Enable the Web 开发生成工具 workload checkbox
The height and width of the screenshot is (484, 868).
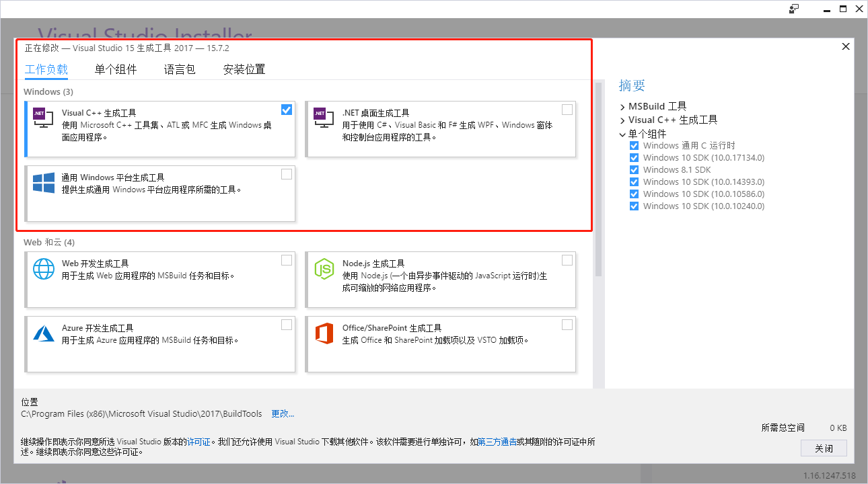[287, 260]
